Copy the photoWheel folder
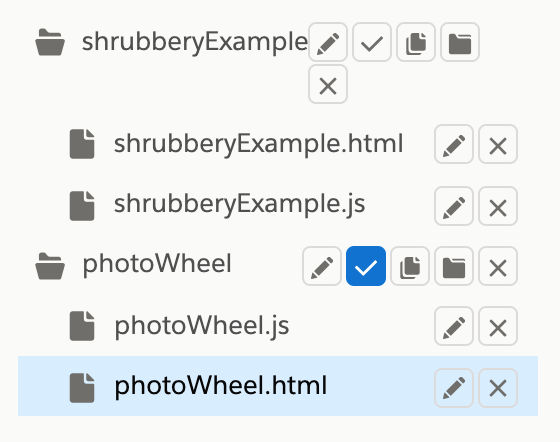Viewport: 560px width, 442px height. click(x=410, y=266)
